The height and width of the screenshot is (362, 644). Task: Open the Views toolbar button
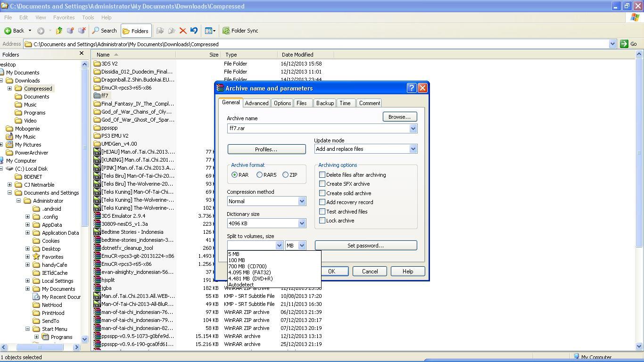(210, 31)
